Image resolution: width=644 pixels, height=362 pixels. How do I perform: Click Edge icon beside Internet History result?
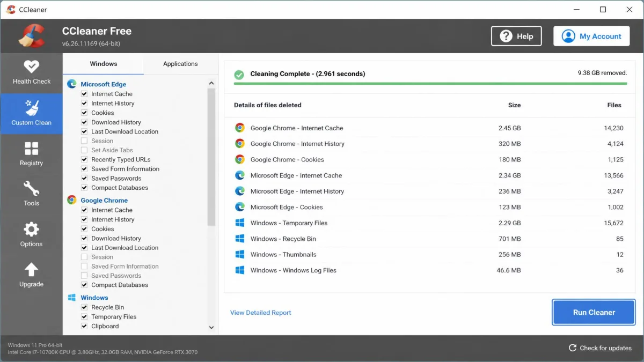tap(240, 191)
